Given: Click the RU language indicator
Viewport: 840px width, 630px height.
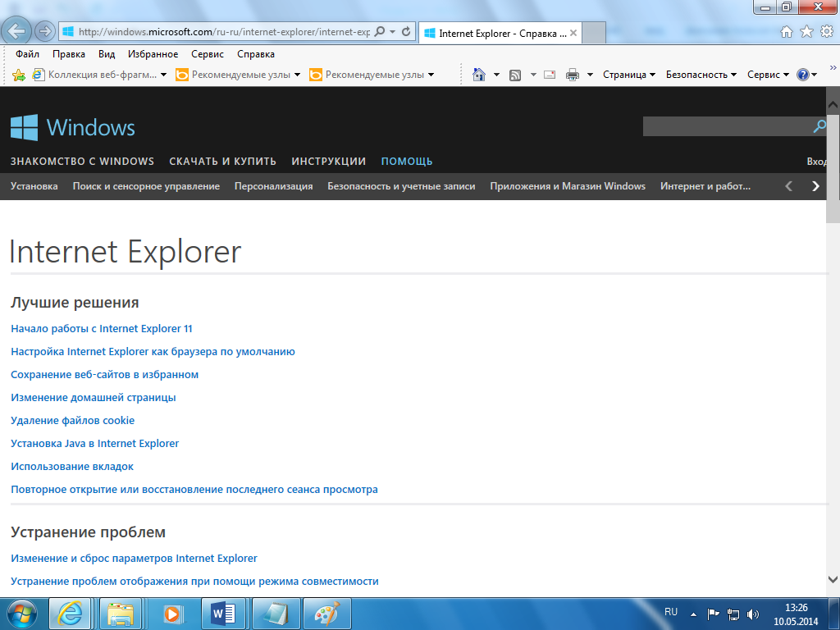Looking at the screenshot, I should click(x=671, y=612).
